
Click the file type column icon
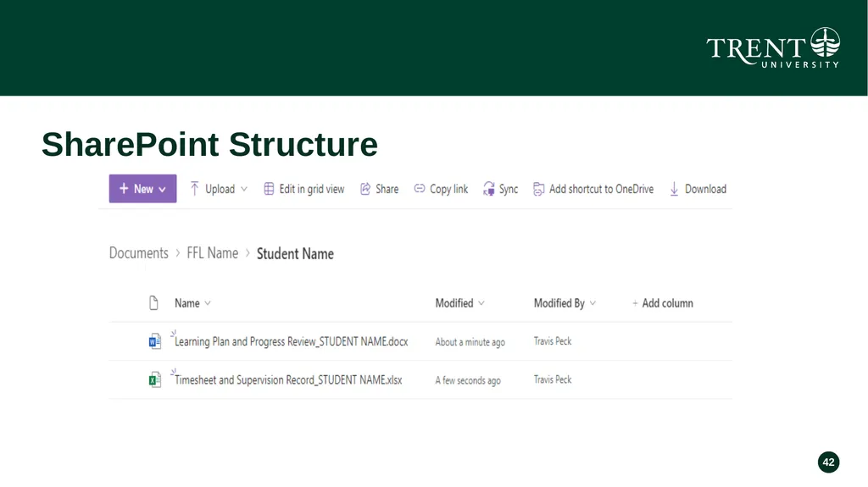click(x=154, y=302)
